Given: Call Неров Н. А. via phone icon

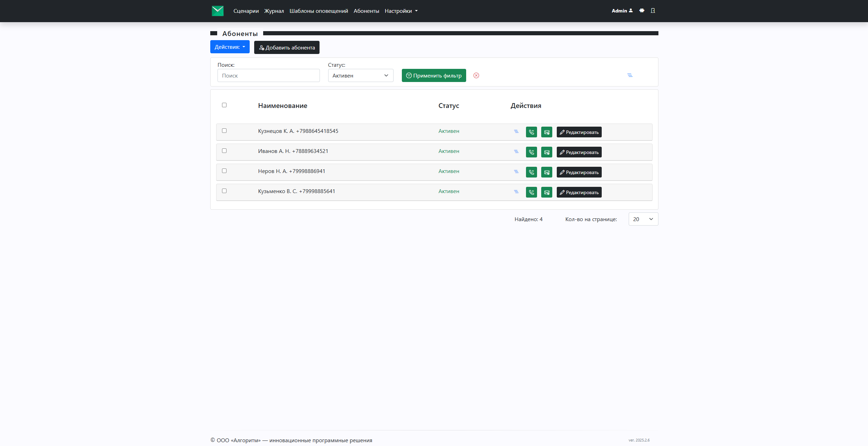Looking at the screenshot, I should 531,172.
